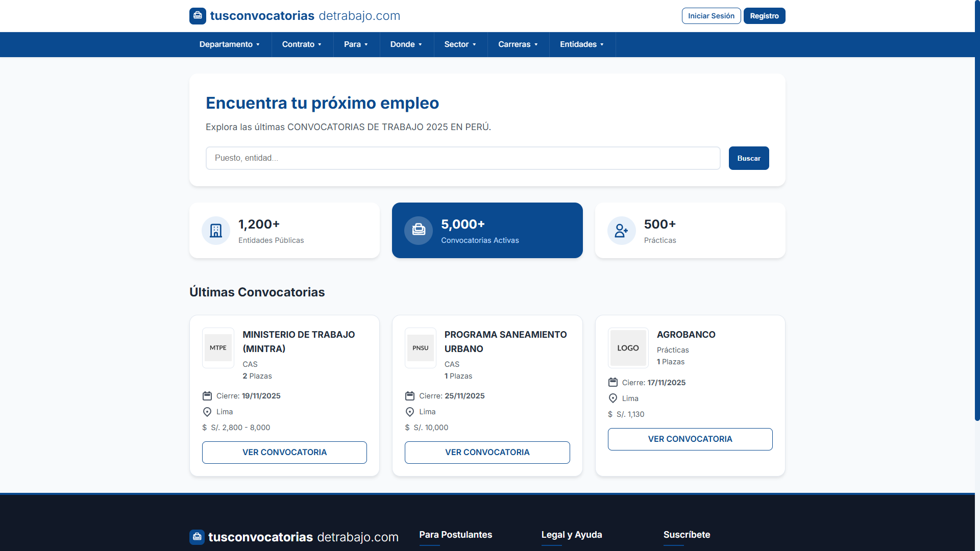Click location pin icon in Programa Saneamiento card

click(410, 412)
